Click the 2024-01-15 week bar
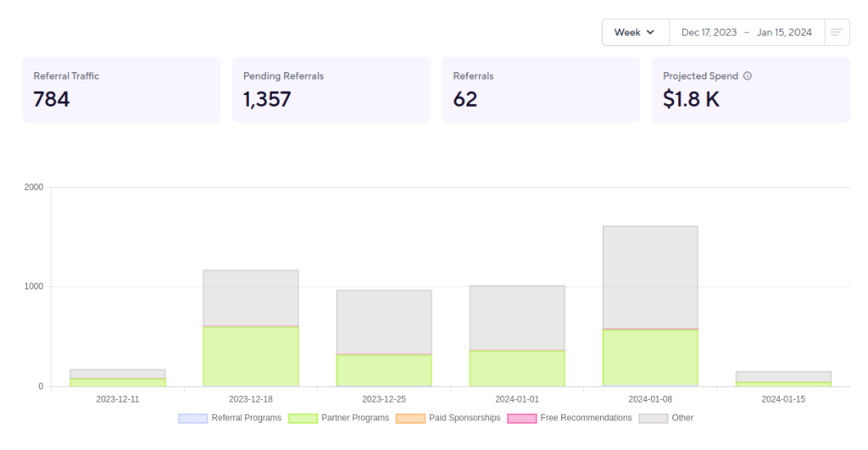Image resolution: width=868 pixels, height=450 pixels. pos(783,378)
